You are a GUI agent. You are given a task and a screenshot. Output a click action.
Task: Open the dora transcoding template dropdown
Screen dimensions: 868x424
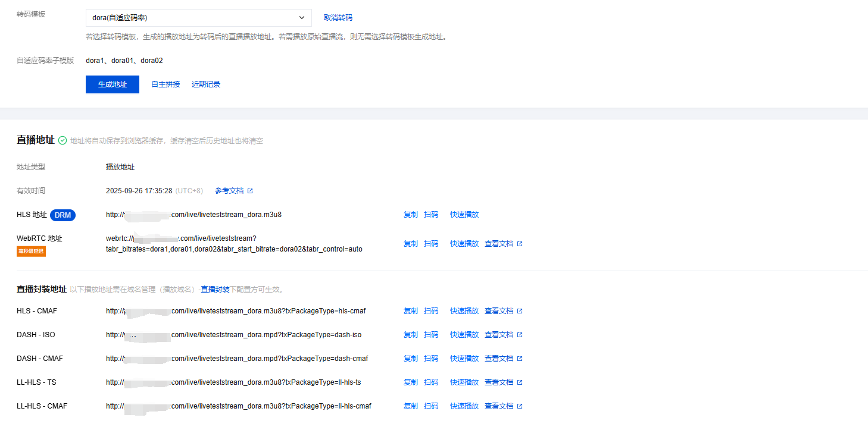pyautogui.click(x=198, y=18)
